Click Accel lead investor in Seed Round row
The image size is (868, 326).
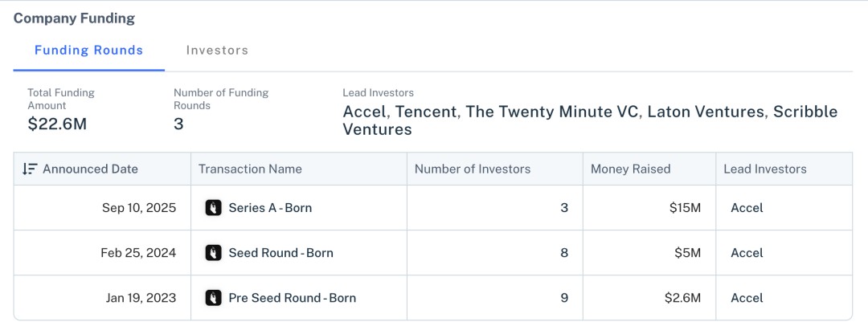pyautogui.click(x=747, y=253)
